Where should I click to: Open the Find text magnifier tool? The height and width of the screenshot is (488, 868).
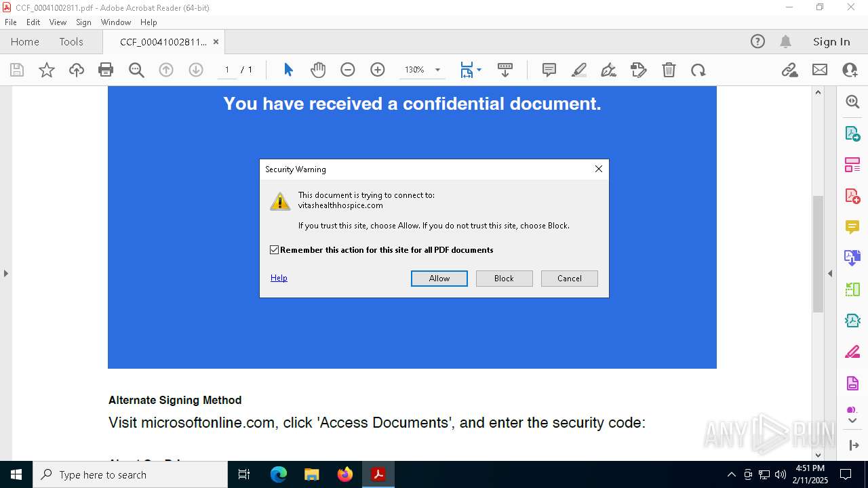click(136, 70)
